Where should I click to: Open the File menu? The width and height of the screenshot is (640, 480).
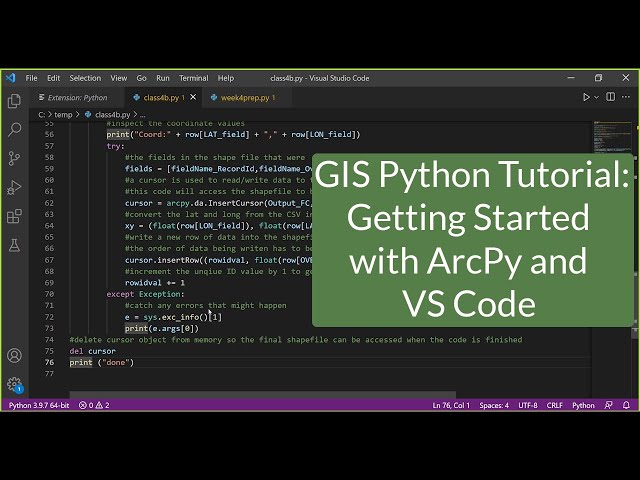tap(31, 78)
